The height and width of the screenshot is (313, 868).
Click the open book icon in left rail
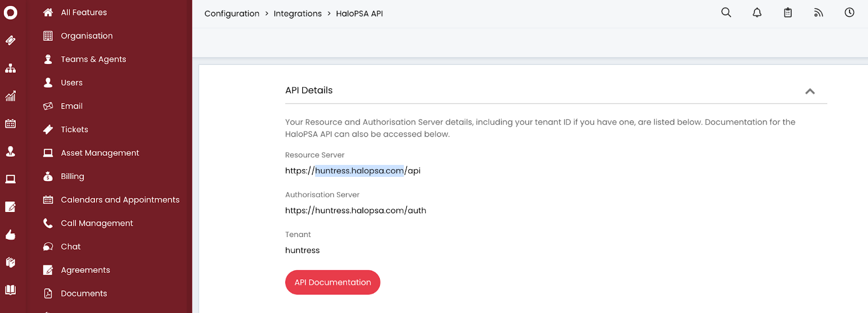click(x=10, y=290)
